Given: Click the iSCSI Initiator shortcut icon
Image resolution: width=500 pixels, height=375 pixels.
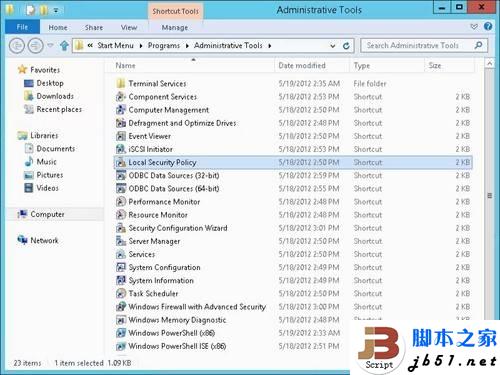Looking at the screenshot, I should 121,149.
